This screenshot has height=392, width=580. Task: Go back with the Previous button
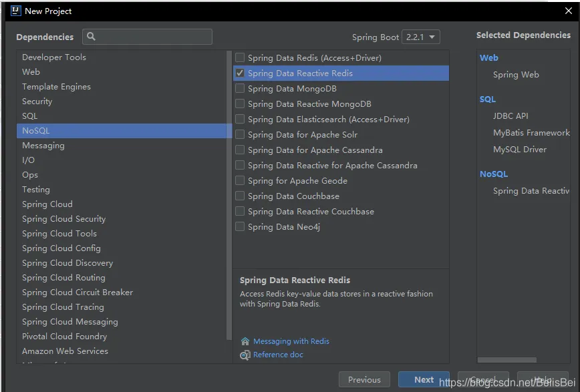tap(364, 379)
